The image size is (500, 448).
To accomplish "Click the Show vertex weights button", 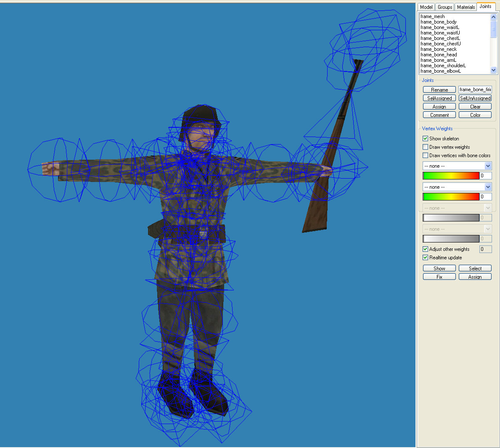I will coord(439,268).
